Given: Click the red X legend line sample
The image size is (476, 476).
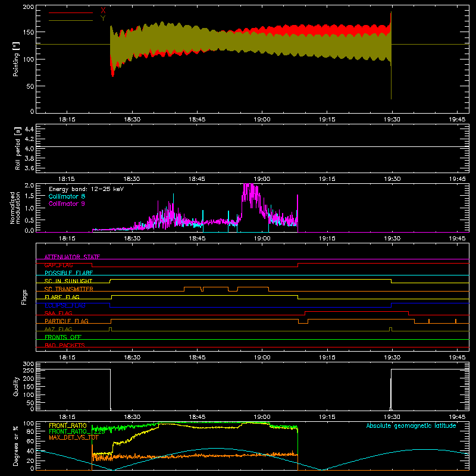Looking at the screenshot, I should click(x=71, y=12).
